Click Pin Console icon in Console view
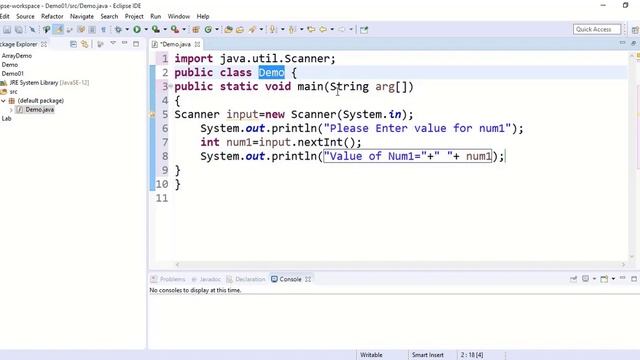Image resolution: width=640 pixels, height=360 pixels. tap(573, 279)
